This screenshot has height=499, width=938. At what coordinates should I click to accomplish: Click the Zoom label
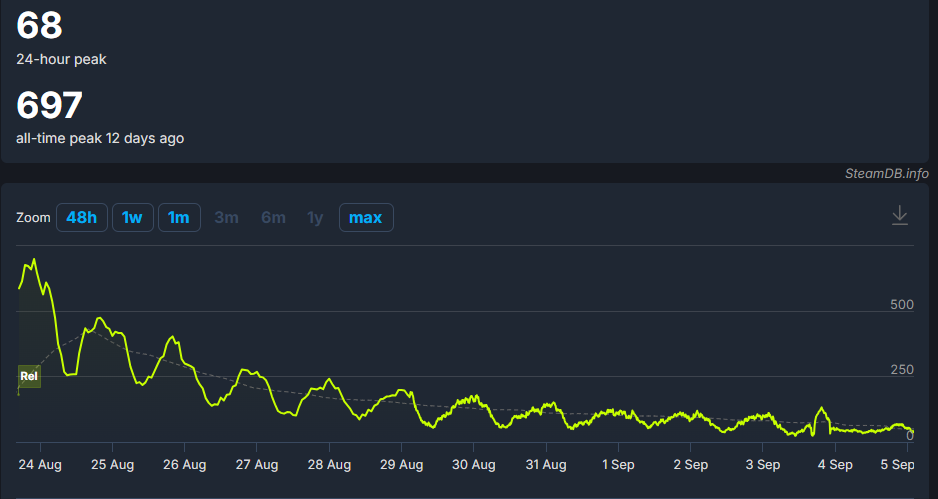(x=33, y=217)
